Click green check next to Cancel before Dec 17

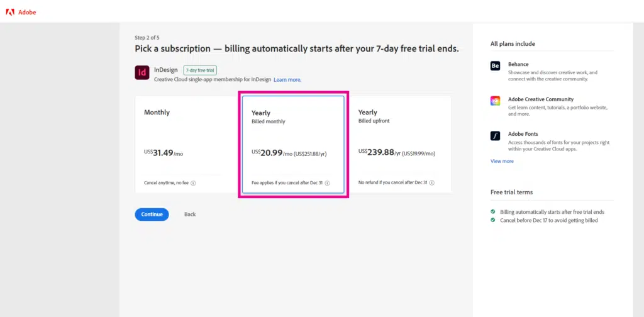pos(493,220)
